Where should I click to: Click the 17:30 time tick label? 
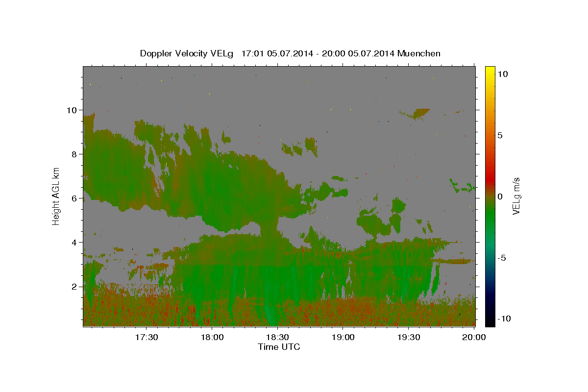coord(146,338)
